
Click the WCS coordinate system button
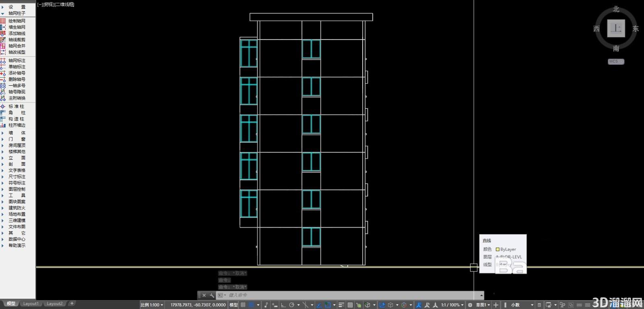[616, 62]
